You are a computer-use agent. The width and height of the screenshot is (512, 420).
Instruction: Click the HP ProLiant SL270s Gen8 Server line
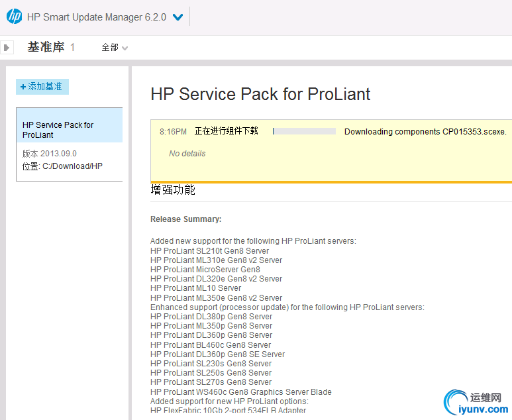tap(211, 382)
